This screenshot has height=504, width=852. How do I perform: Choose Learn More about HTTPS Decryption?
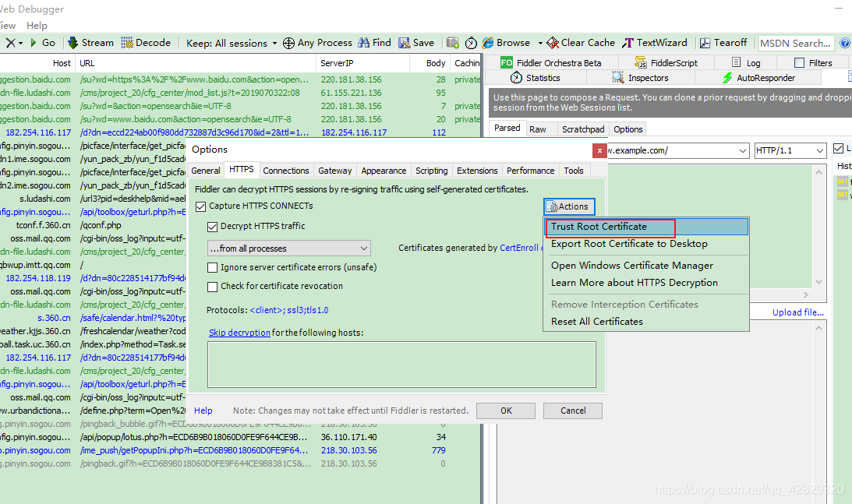pos(646,283)
